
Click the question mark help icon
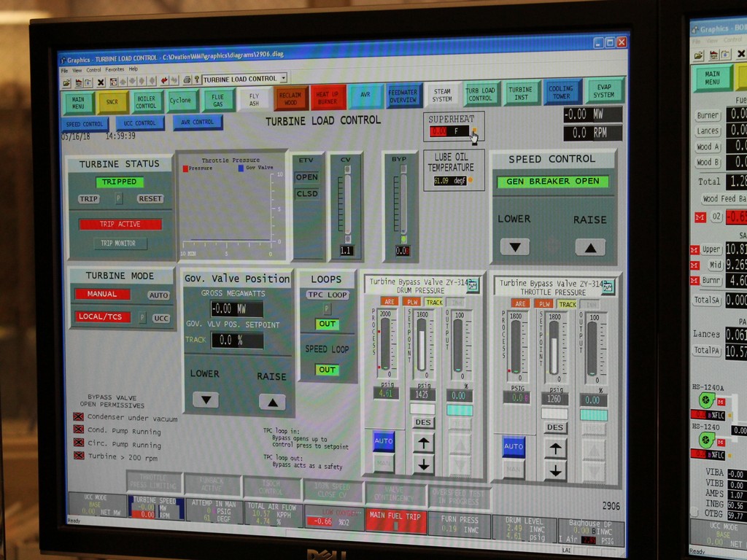pos(196,79)
